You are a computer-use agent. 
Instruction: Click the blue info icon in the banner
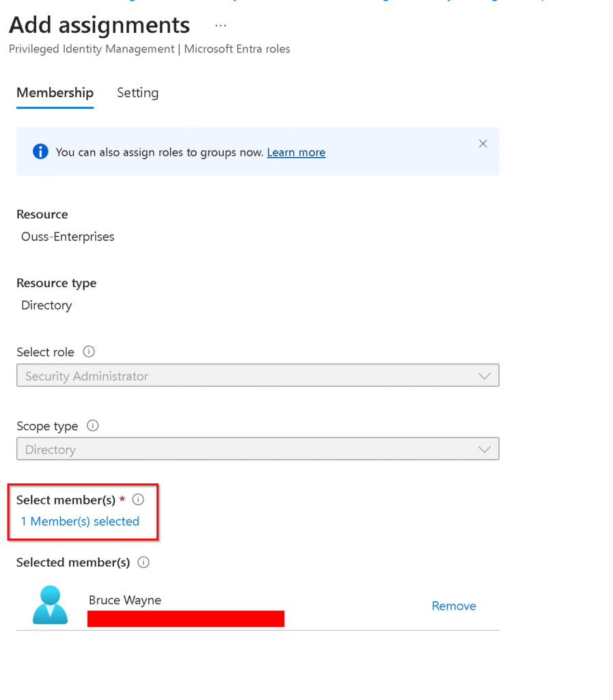coord(40,152)
